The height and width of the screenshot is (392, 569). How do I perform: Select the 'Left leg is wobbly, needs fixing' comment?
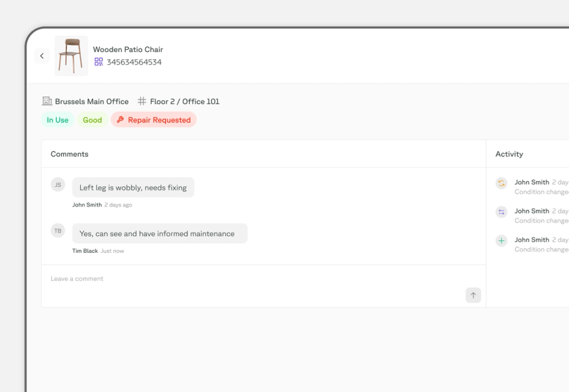click(133, 188)
